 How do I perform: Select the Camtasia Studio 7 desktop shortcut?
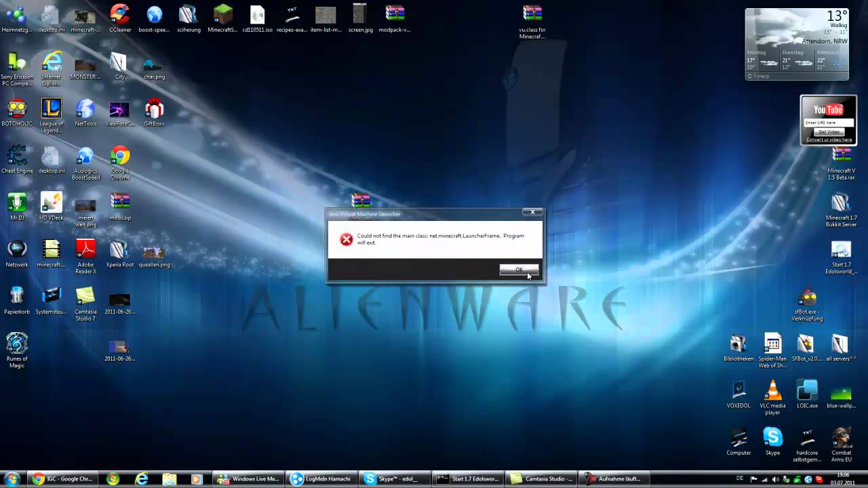tap(85, 304)
